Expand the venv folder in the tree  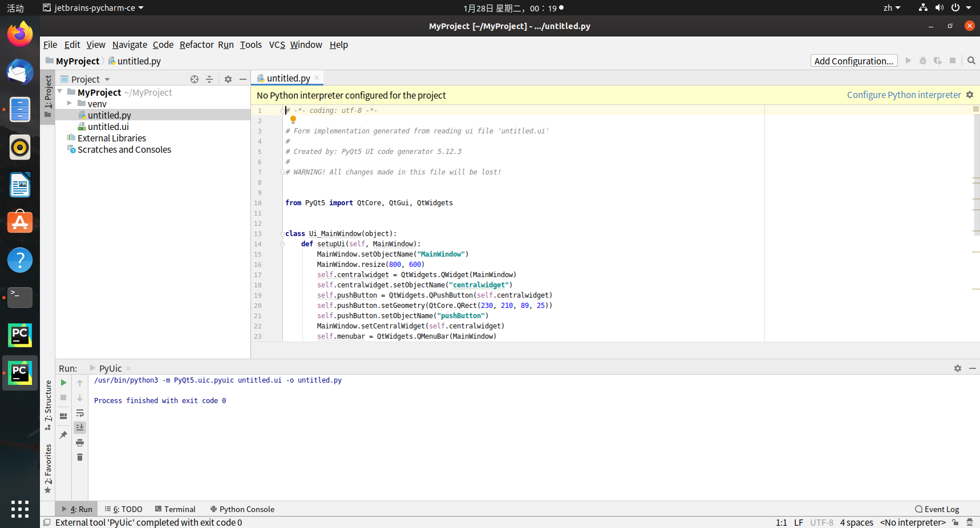coord(70,103)
